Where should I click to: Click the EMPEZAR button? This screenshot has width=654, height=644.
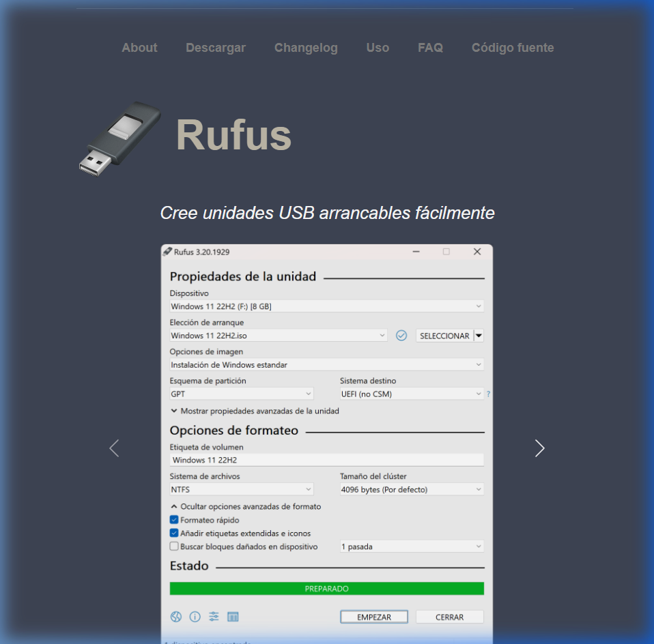click(x=373, y=617)
